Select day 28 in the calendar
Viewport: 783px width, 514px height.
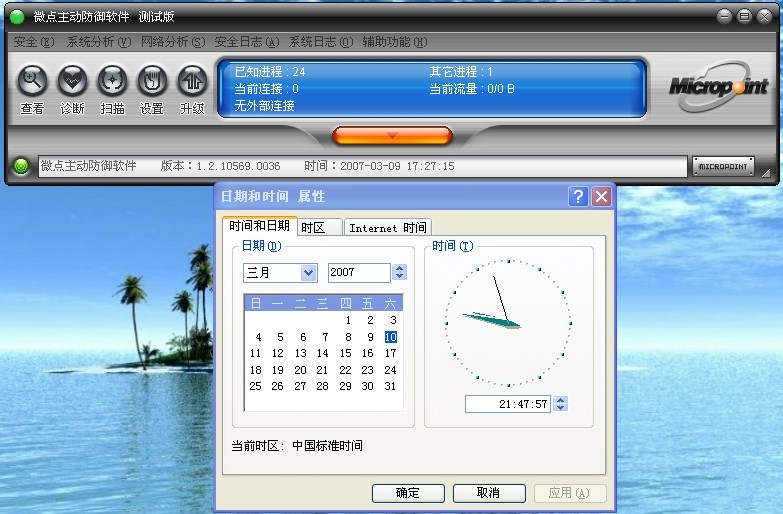coord(323,386)
